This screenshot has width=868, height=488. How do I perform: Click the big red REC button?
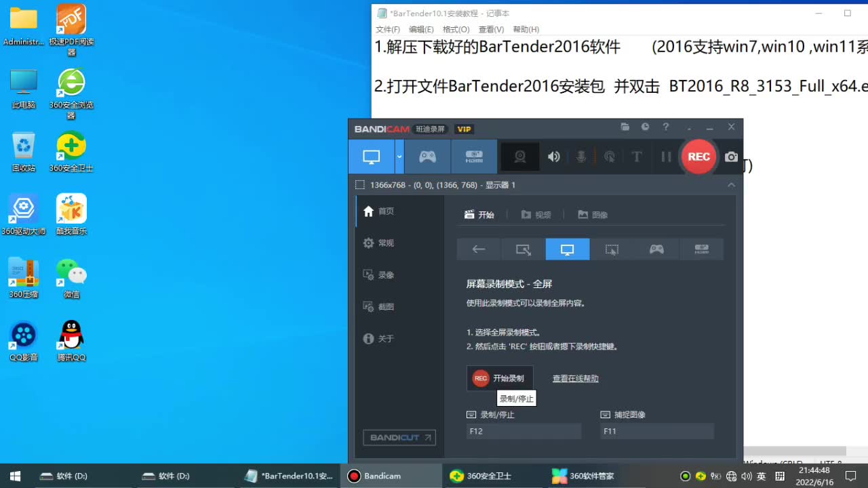point(698,157)
